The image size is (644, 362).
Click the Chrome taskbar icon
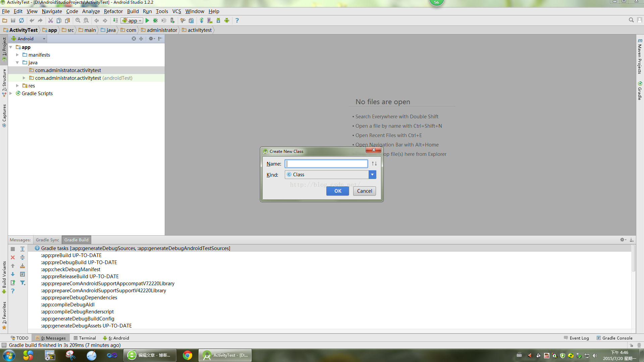[187, 355]
